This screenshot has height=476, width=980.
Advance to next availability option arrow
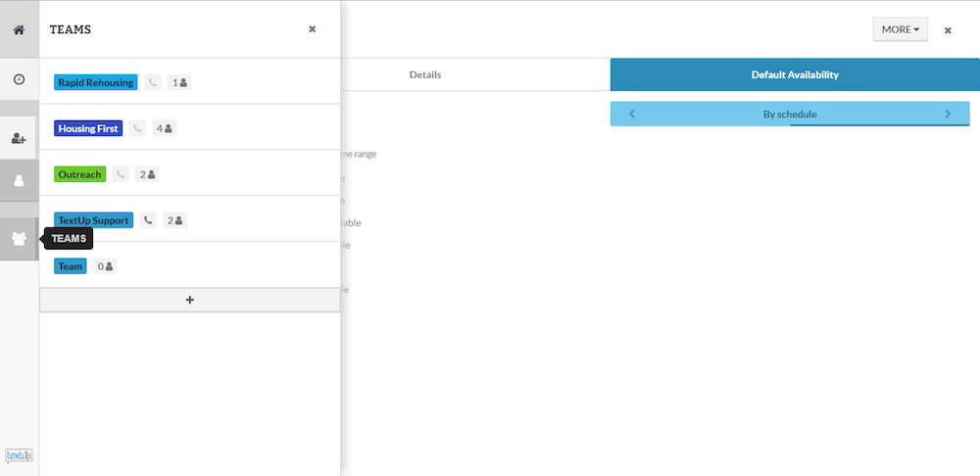[x=948, y=114]
